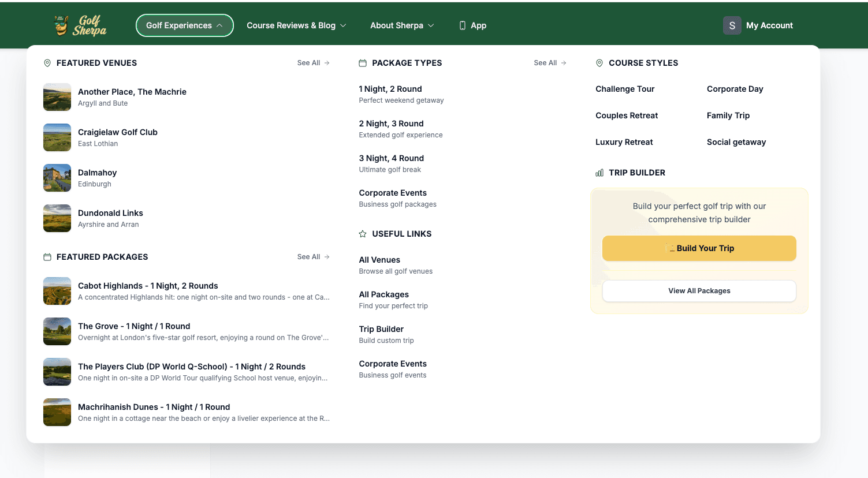Click the Golf Sherpa logo
The image size is (868, 478).
[80, 25]
